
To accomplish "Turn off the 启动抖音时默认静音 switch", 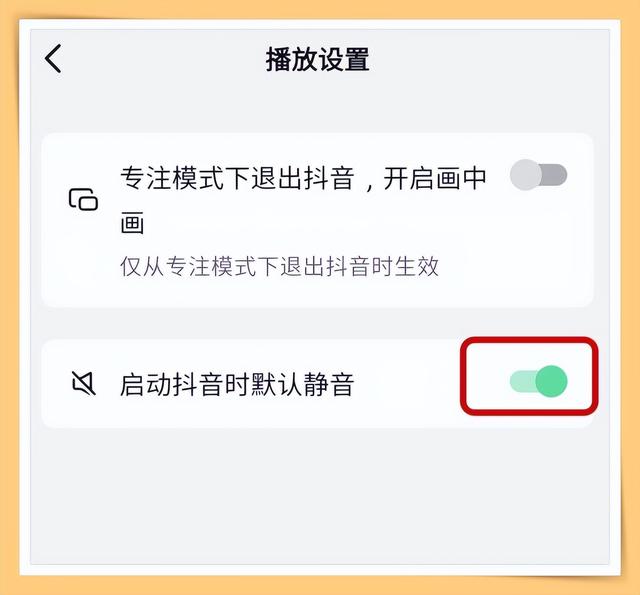I will point(538,381).
